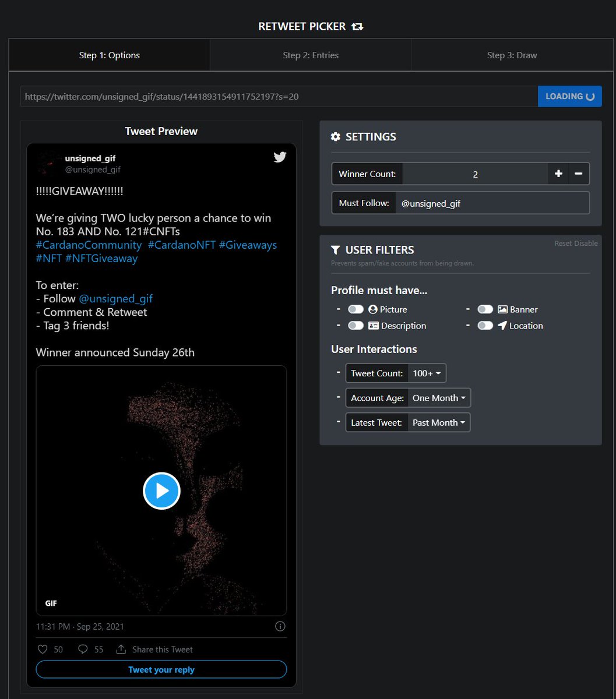Click the Must Follow @unsigned_gif field

(x=492, y=203)
